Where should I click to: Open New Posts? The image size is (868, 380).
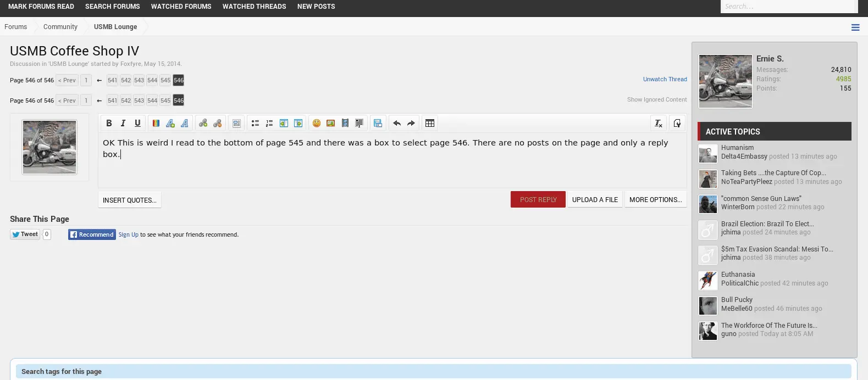(316, 7)
